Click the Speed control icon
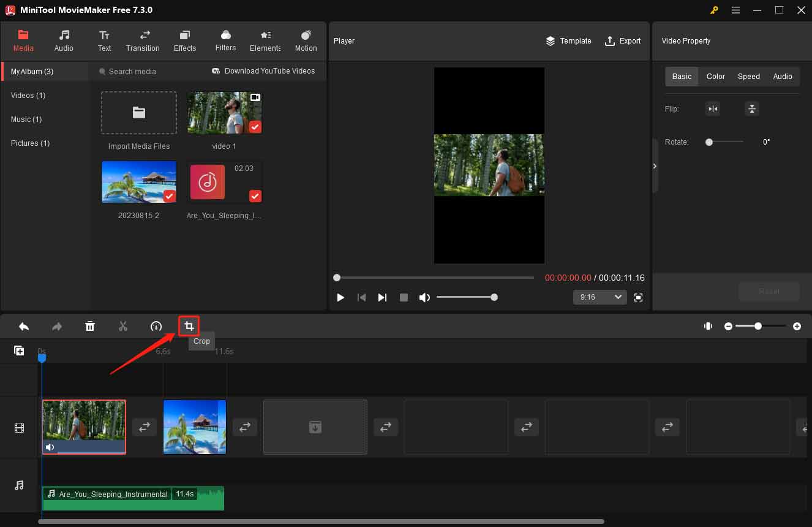812x527 pixels. point(156,327)
